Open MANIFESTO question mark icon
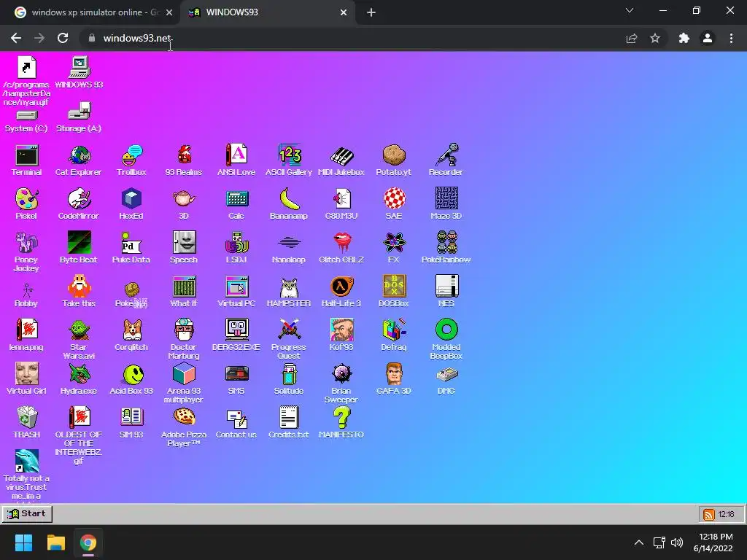This screenshot has height=560, width=747. [341, 423]
